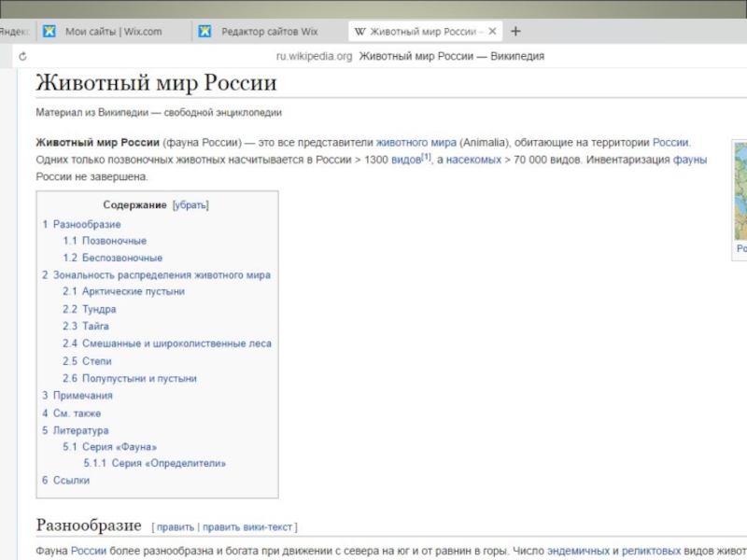747x560 pixels.
Task: Click the Wix icon on Редактор сайтов tab
Action: click(x=204, y=32)
